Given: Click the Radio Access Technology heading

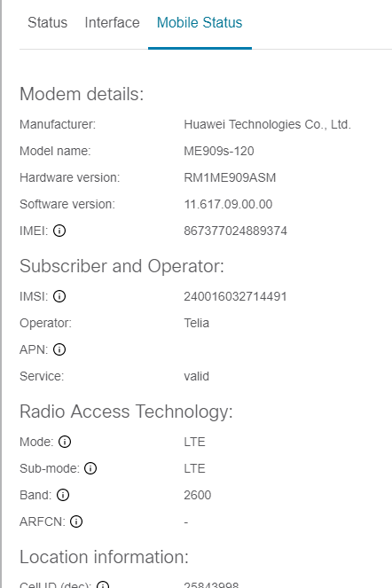Looking at the screenshot, I should pyautogui.click(x=126, y=412).
